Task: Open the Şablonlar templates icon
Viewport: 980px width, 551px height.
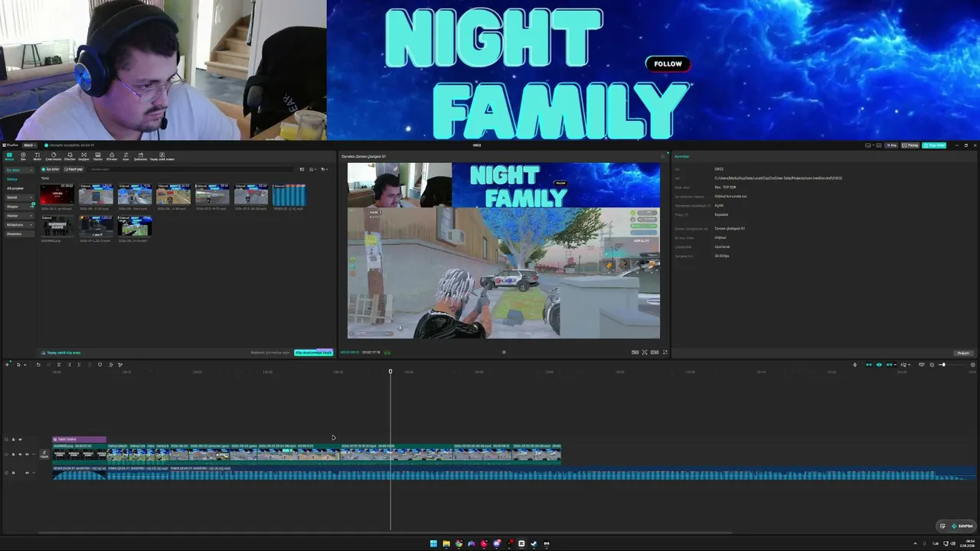Action: (141, 157)
